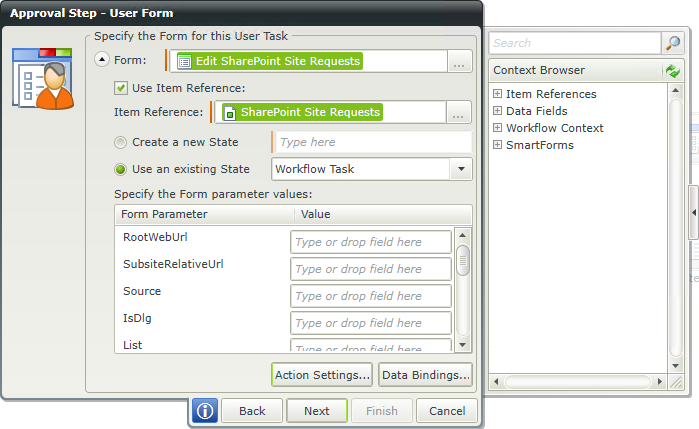Click the Form field ellipsis button
The width and height of the screenshot is (699, 429).
pyautogui.click(x=459, y=61)
